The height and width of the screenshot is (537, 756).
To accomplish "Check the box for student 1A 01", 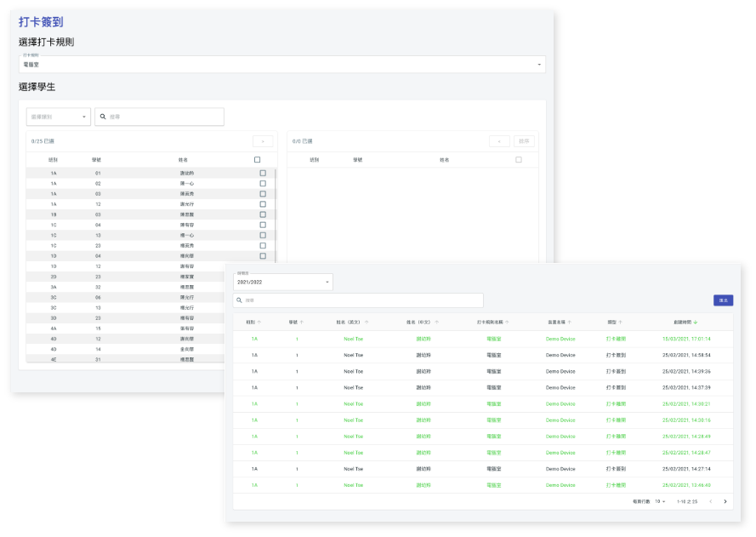I will coord(263,173).
